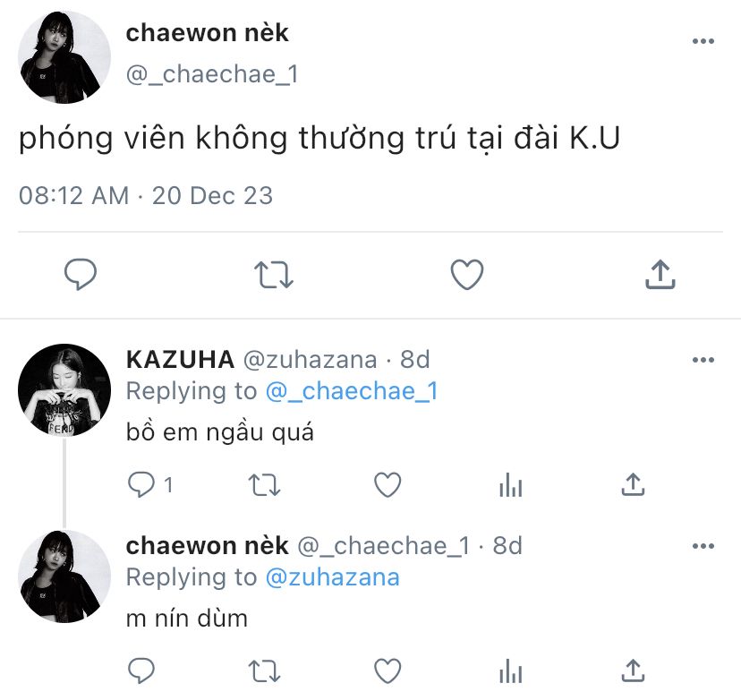The width and height of the screenshot is (741, 700).
Task: Retweet KAZUHA's reply 'bồ em ngầu quá'
Action: (265, 485)
